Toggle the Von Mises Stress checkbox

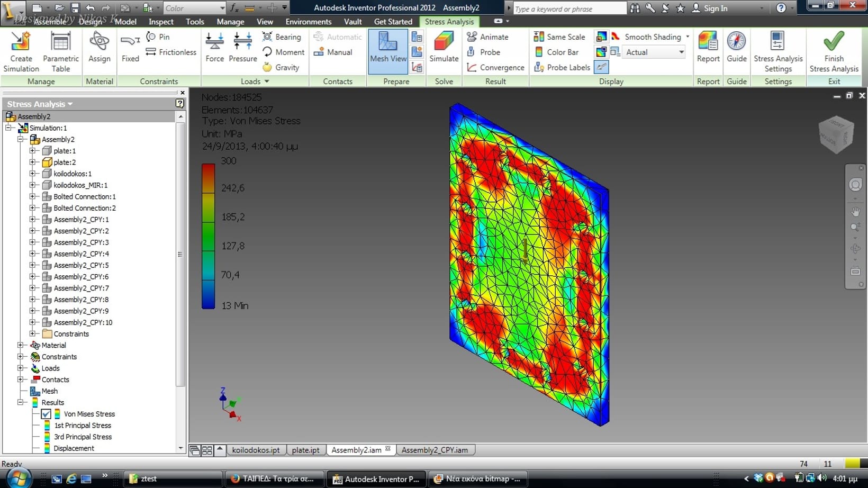pos(46,414)
